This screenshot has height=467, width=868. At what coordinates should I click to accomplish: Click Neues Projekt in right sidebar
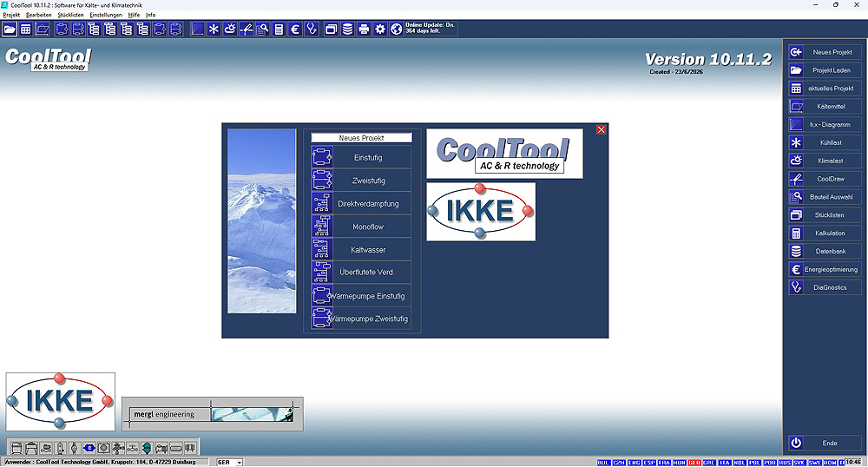pyautogui.click(x=825, y=52)
